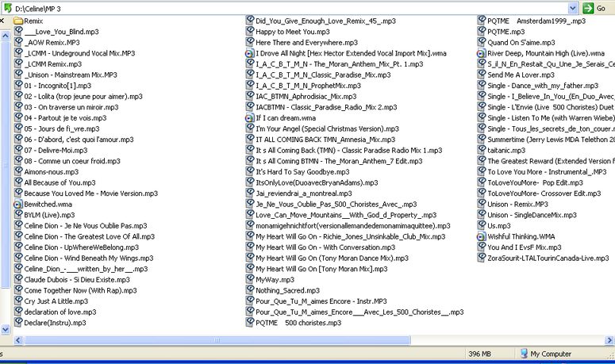
Task: Select Celine Dion - Wind Beneath My Wings.mp3
Action: 89,259
